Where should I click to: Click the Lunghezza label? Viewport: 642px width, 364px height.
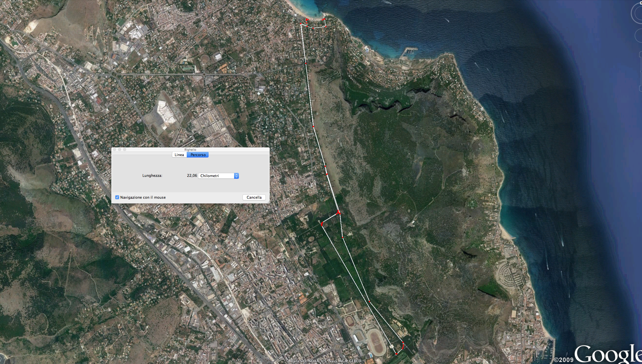[152, 176]
